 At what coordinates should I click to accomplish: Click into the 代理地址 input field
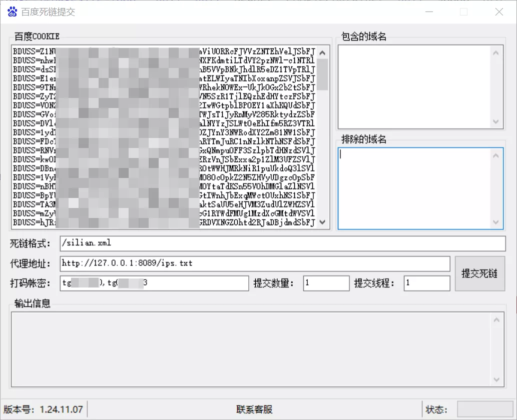(x=255, y=264)
